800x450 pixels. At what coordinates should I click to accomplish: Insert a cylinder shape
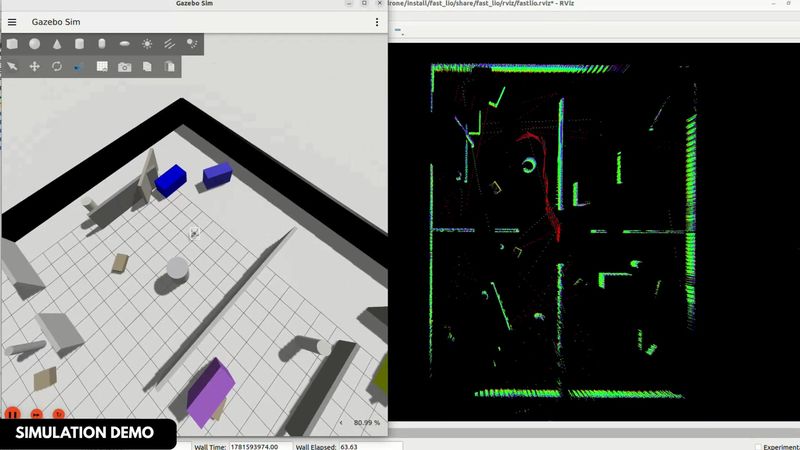coord(79,44)
